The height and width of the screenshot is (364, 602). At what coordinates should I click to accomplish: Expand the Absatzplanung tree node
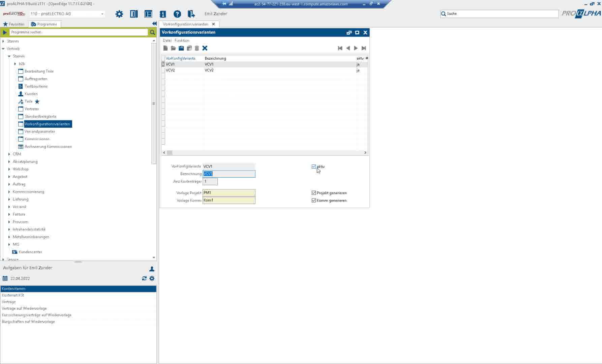tap(9, 161)
